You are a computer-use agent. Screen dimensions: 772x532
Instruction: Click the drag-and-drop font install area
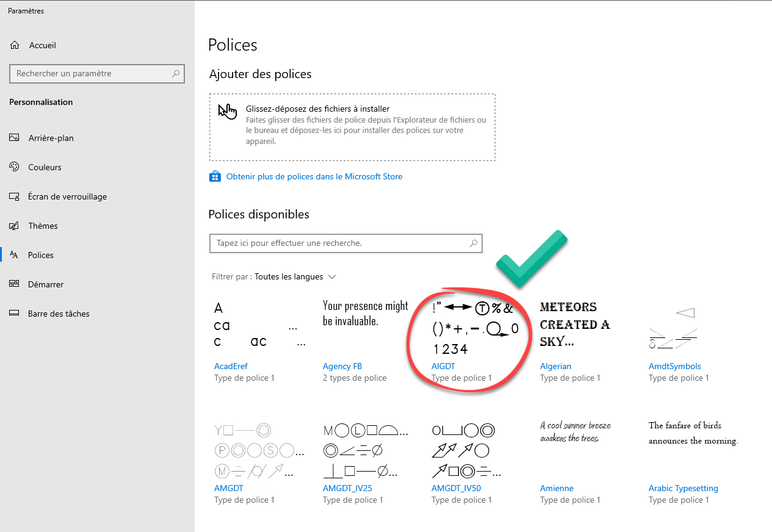coord(352,127)
